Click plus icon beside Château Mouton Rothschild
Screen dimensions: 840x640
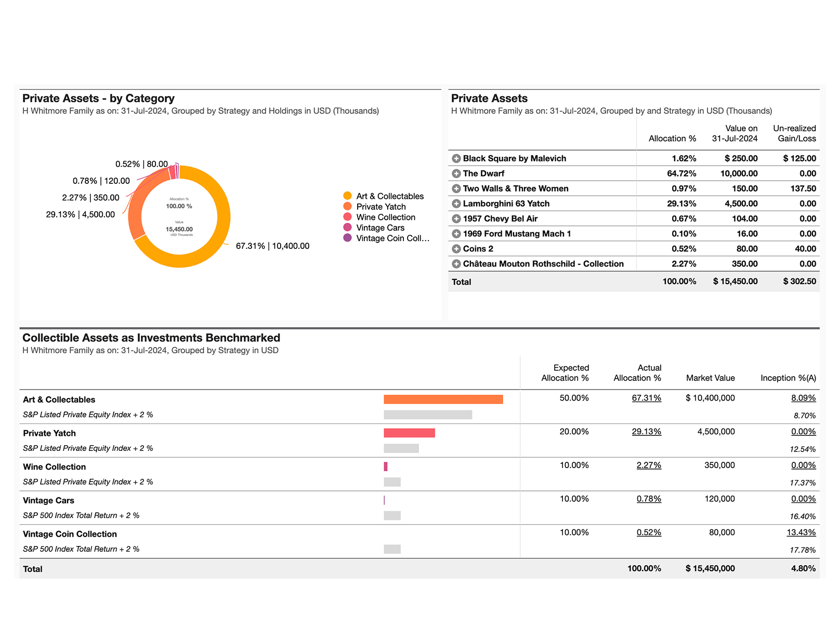tap(456, 264)
